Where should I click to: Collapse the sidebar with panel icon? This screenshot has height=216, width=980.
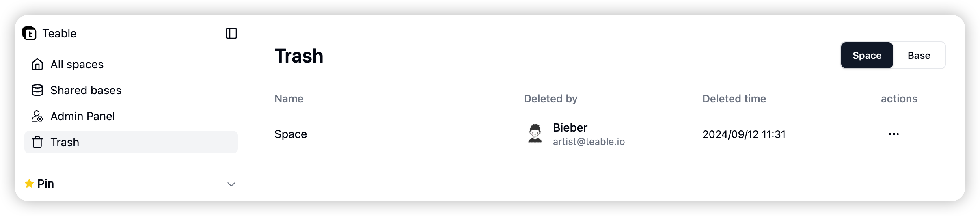pos(231,33)
